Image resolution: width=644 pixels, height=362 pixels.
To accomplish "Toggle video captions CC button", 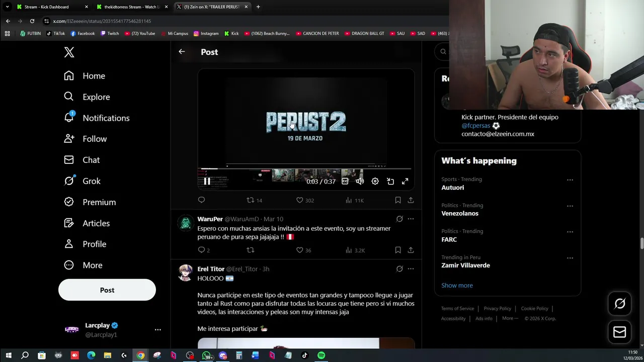I will tap(345, 182).
